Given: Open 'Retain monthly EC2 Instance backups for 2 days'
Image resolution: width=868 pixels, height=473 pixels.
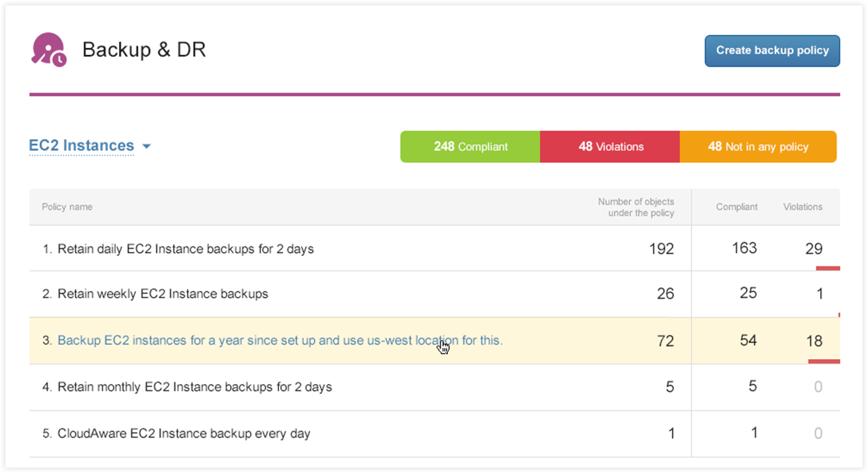Looking at the screenshot, I should coord(194,387).
